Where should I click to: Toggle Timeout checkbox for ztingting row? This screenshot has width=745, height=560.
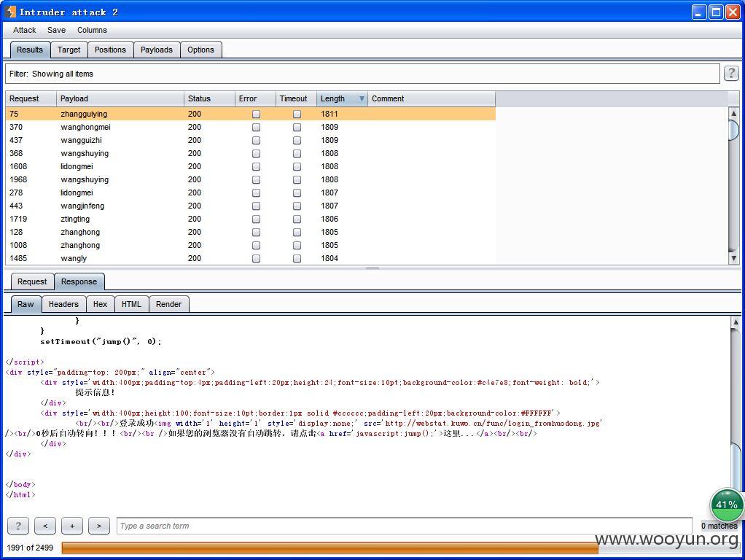[x=297, y=219]
